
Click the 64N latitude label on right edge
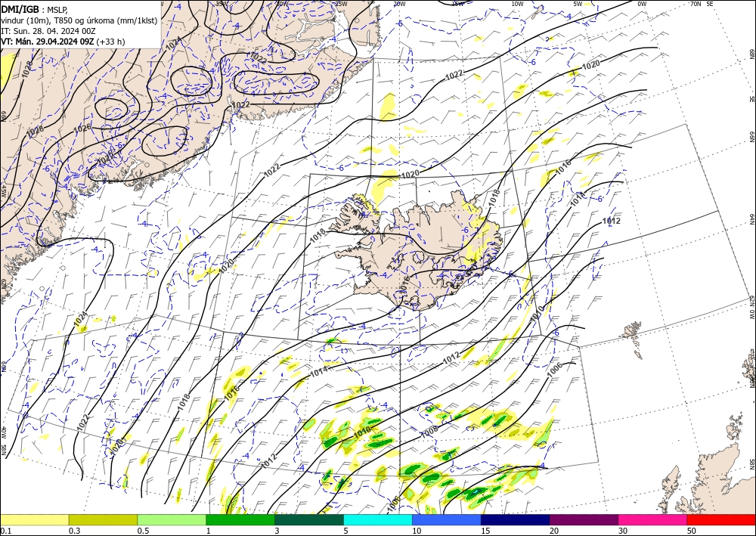click(x=751, y=219)
